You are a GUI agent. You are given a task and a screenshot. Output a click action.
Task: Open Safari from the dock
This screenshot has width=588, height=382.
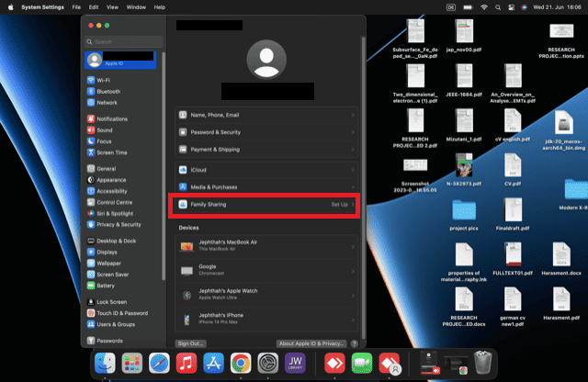[160, 363]
